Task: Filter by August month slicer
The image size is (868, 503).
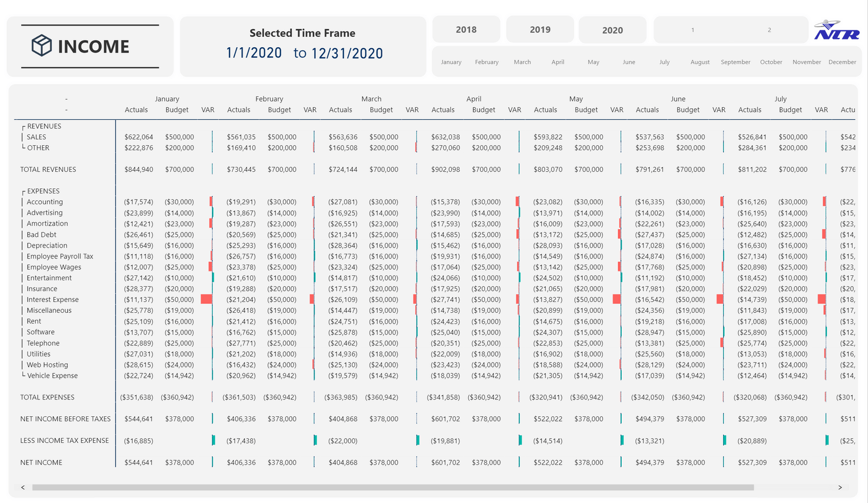Action: tap(700, 62)
